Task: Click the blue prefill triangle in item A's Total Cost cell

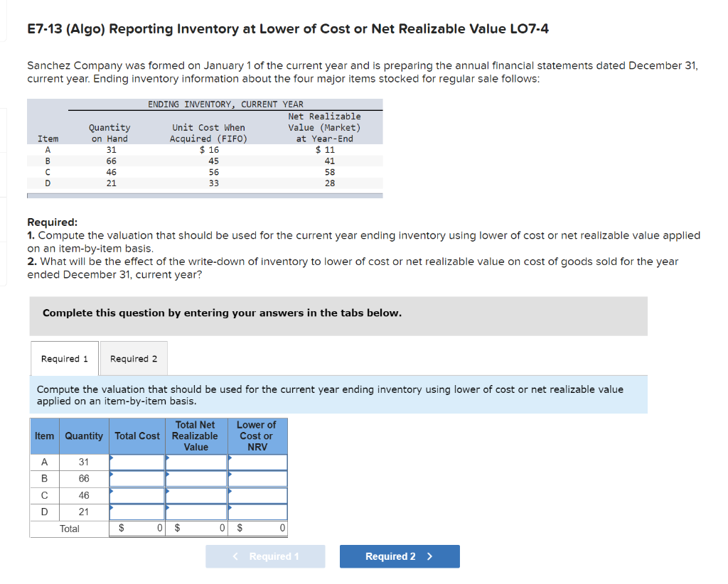Action: [112, 458]
